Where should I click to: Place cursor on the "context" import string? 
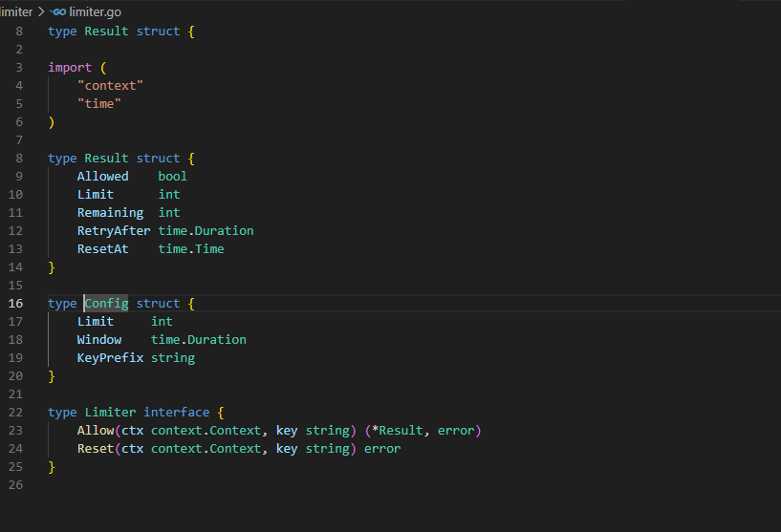coord(110,86)
